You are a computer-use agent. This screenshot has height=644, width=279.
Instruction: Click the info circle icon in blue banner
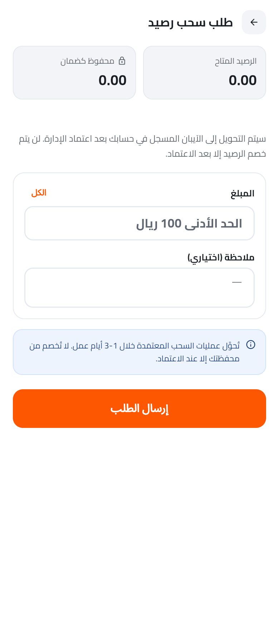[x=251, y=345]
